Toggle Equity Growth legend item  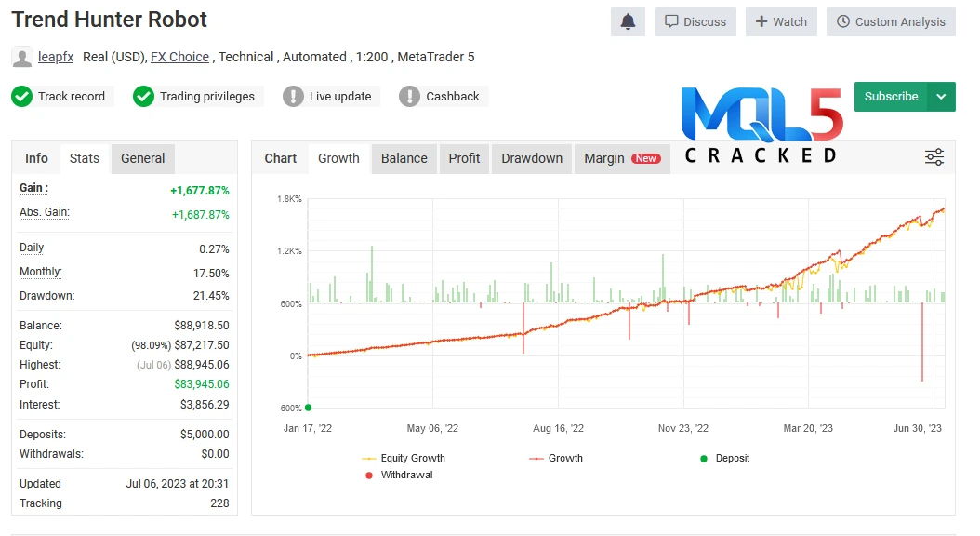(x=404, y=458)
